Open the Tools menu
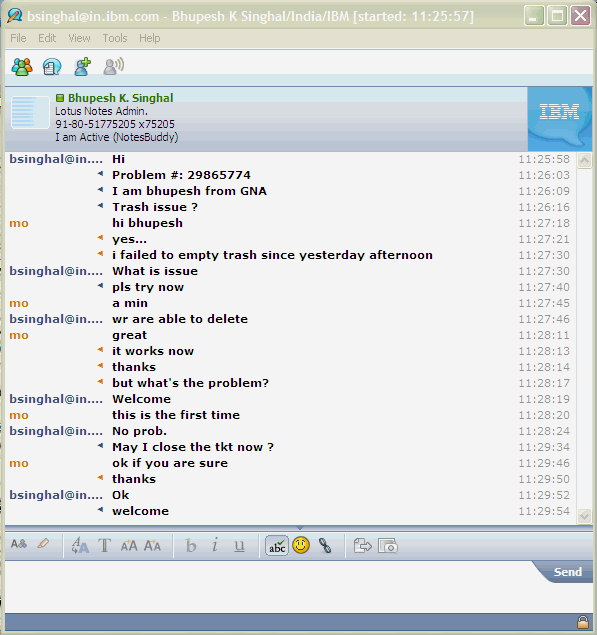Image resolution: width=597 pixels, height=635 pixels. pyautogui.click(x=115, y=38)
